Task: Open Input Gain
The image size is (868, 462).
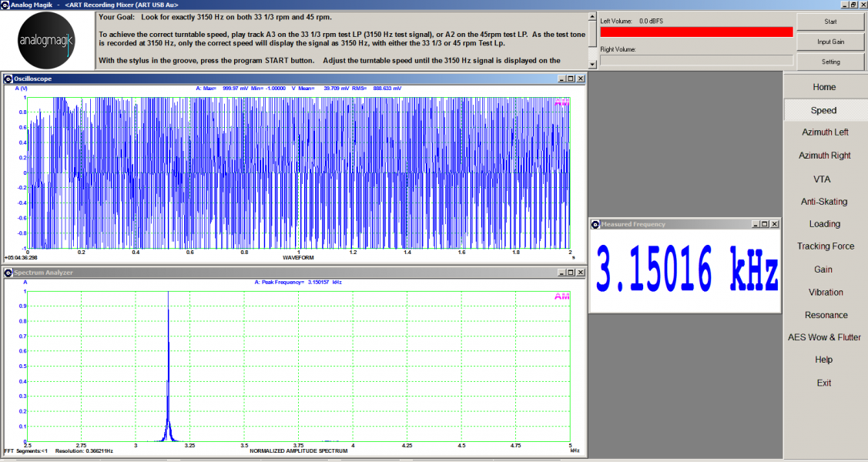Action: tap(831, 42)
